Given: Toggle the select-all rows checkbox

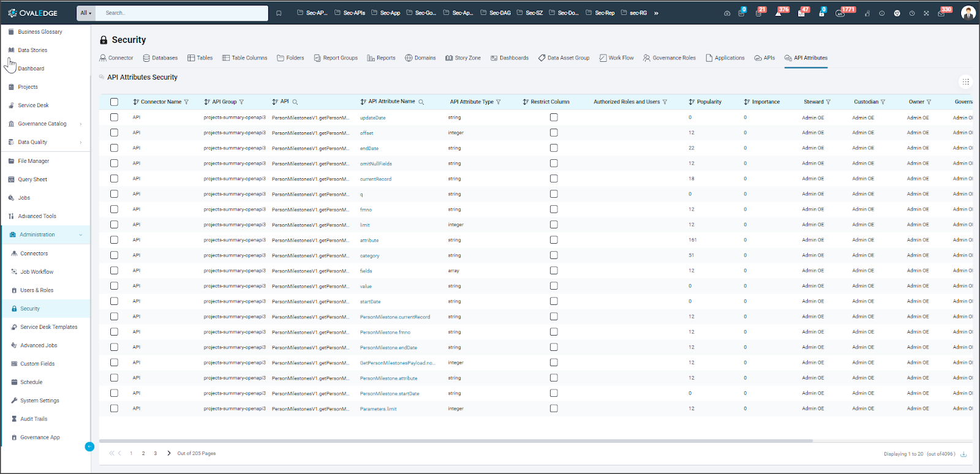Looking at the screenshot, I should [114, 102].
